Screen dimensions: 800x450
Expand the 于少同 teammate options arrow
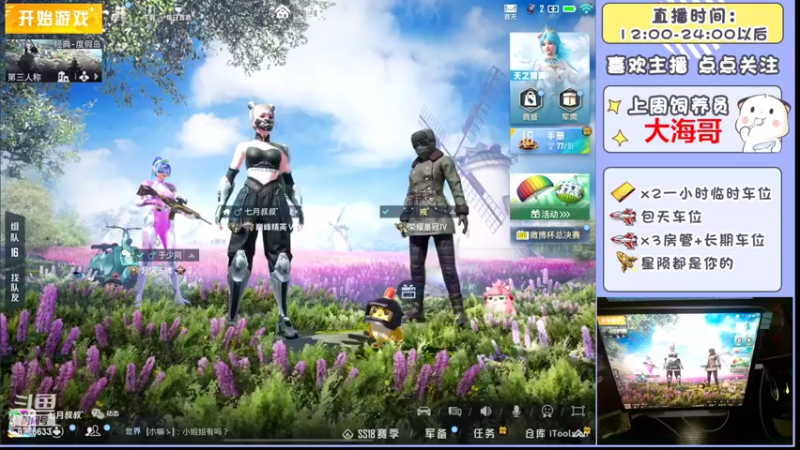pyautogui.click(x=191, y=255)
